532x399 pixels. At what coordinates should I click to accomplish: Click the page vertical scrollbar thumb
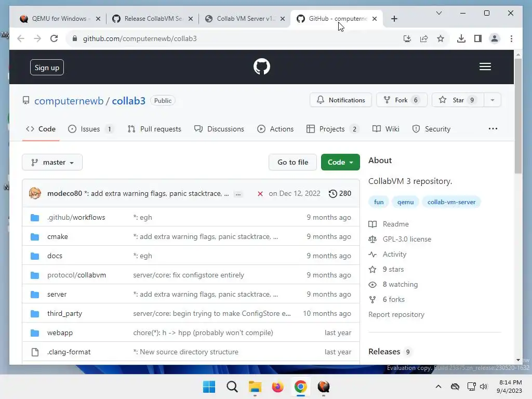(518, 116)
